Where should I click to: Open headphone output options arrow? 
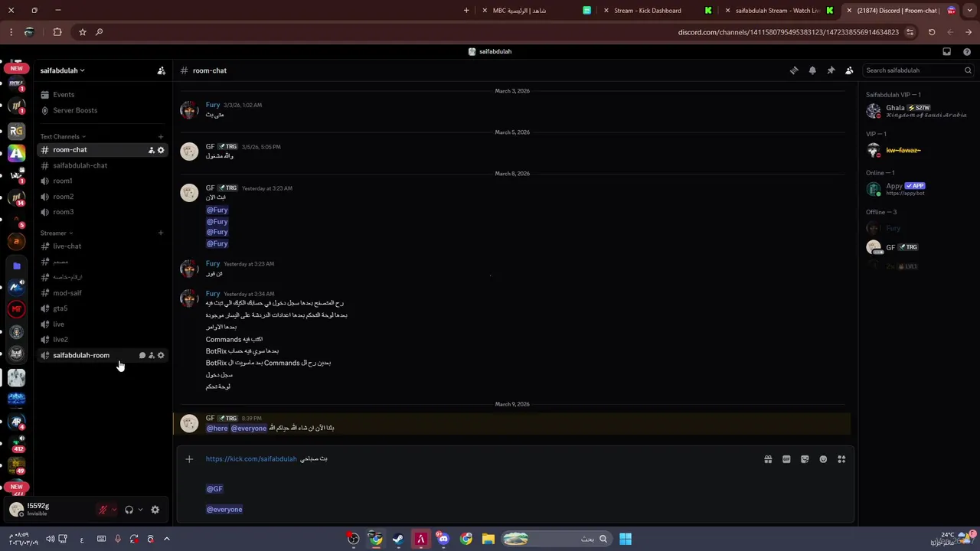[x=140, y=510]
